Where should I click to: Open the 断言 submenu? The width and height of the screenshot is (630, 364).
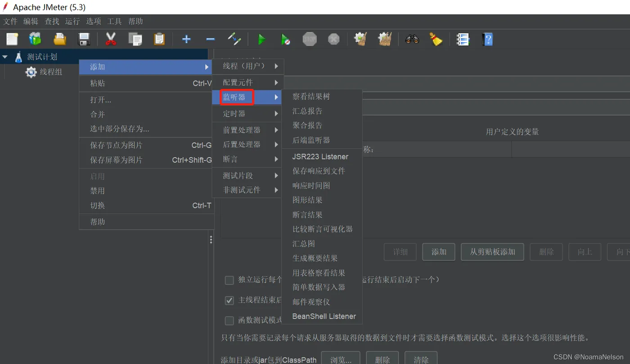click(x=248, y=159)
